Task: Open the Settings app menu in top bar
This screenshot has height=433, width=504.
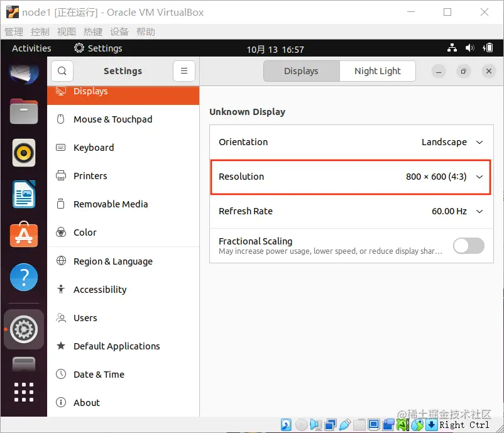Action: tap(99, 48)
